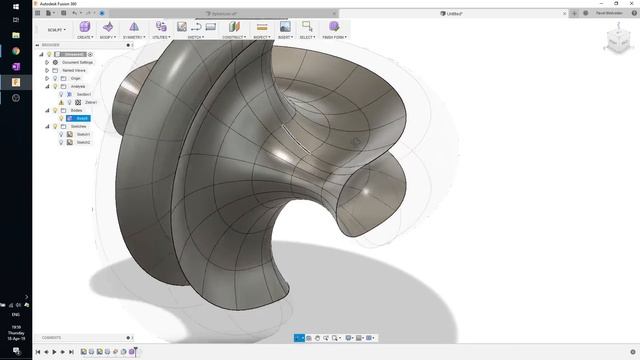This screenshot has width=640, height=360.
Task: Click the Finish Form icon
Action: tap(334, 27)
